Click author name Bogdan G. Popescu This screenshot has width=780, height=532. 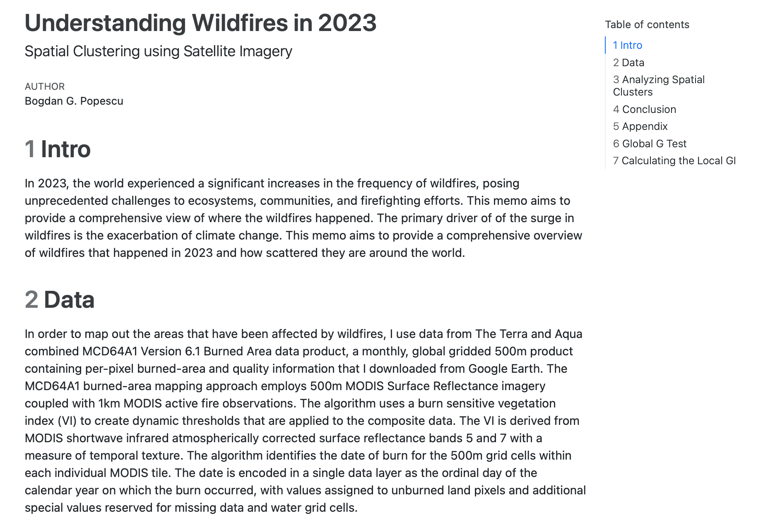(x=74, y=101)
